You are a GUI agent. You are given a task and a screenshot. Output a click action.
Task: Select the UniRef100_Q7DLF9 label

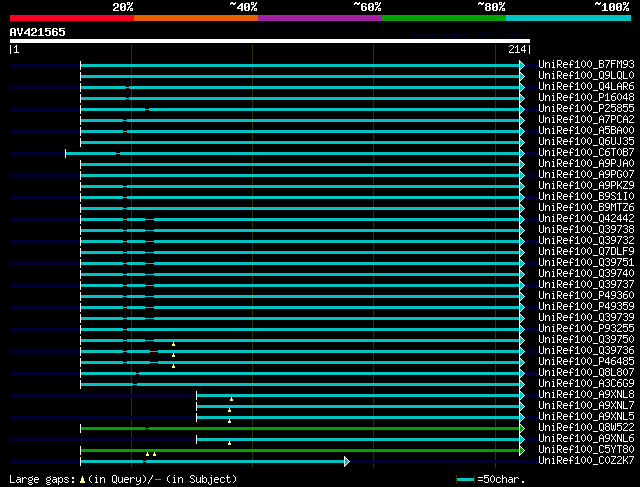(586, 252)
